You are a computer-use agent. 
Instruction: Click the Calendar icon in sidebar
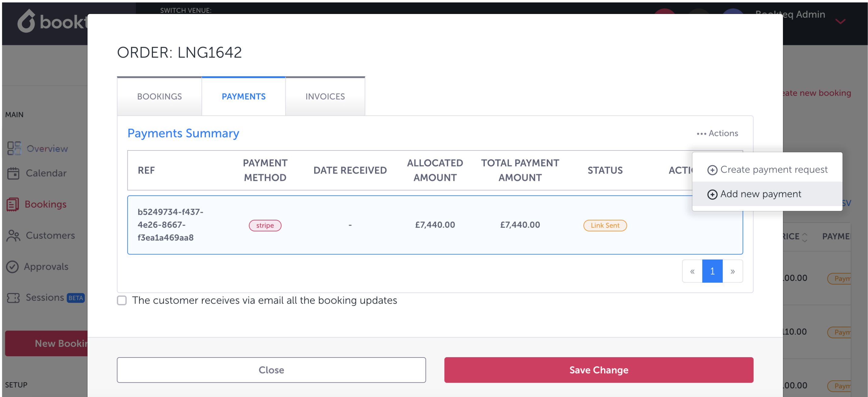click(13, 173)
